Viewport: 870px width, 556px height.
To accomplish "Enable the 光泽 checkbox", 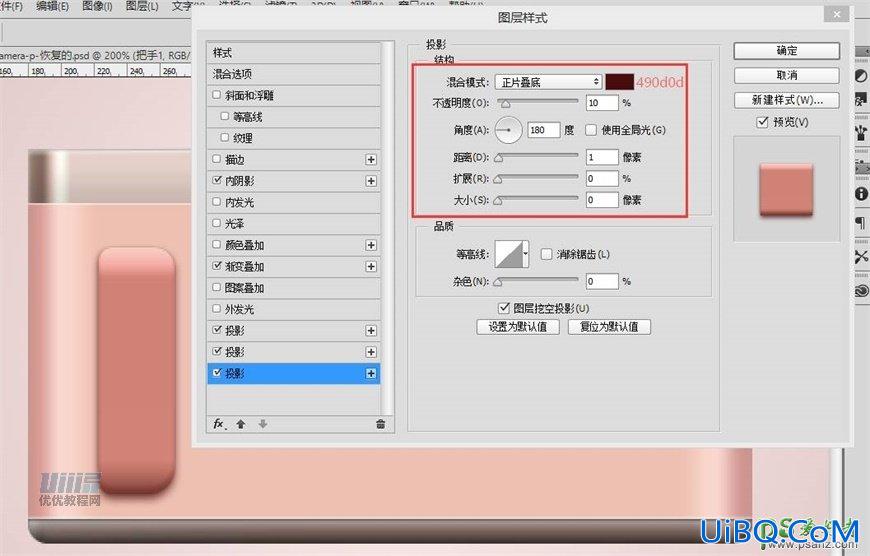I will (x=217, y=223).
